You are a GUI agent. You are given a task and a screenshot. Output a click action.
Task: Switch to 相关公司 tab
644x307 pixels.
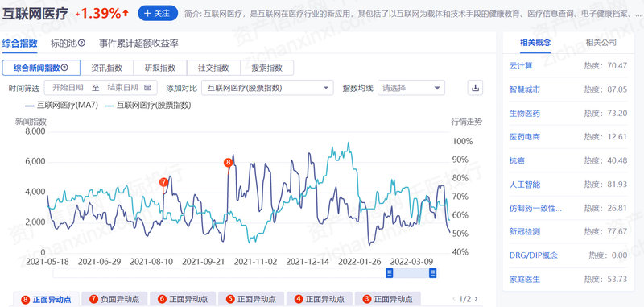point(601,43)
